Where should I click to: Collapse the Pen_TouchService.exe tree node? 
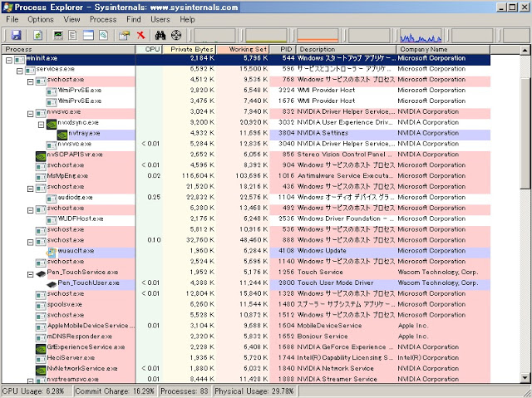click(x=30, y=274)
